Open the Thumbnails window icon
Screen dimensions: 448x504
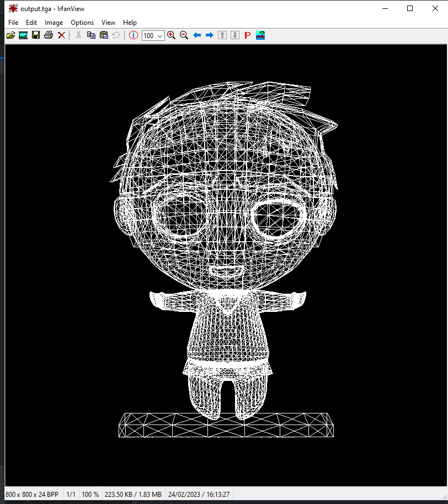coord(23,35)
